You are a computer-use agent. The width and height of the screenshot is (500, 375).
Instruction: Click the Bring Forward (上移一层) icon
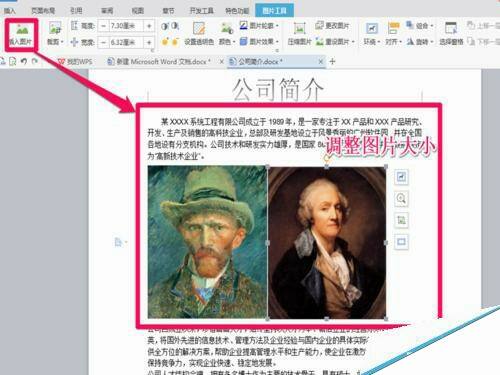point(471,25)
